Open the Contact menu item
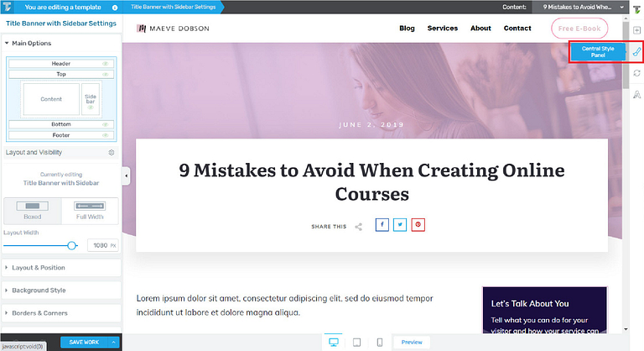Viewport: 644px width, 351px height. (517, 29)
